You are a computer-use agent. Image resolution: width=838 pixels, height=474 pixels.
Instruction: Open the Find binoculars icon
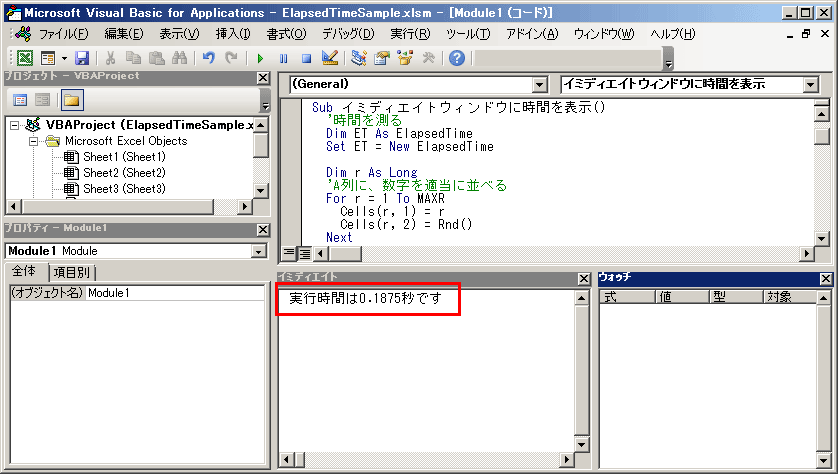point(180,58)
